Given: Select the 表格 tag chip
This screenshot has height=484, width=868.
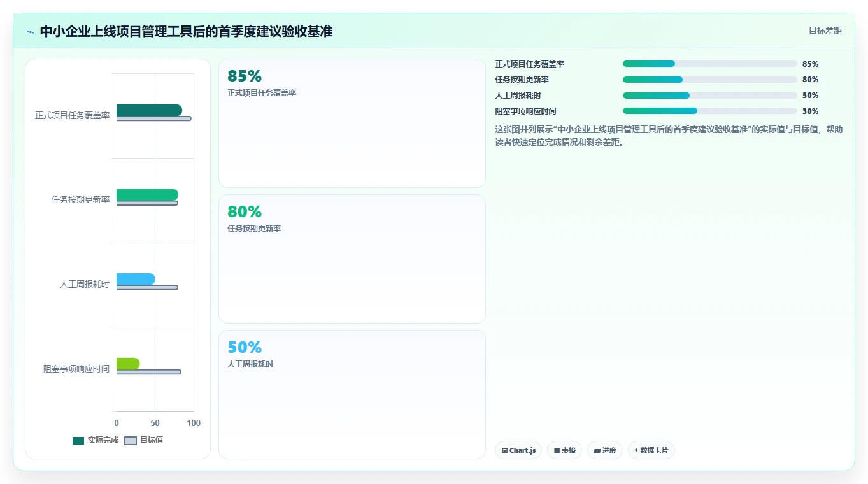Looking at the screenshot, I should coord(564,450).
